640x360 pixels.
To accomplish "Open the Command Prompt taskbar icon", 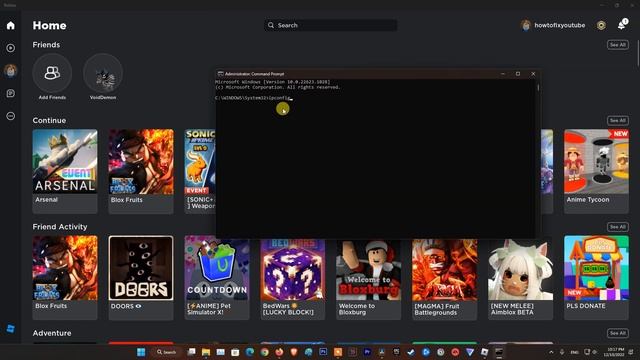I will click(x=499, y=352).
